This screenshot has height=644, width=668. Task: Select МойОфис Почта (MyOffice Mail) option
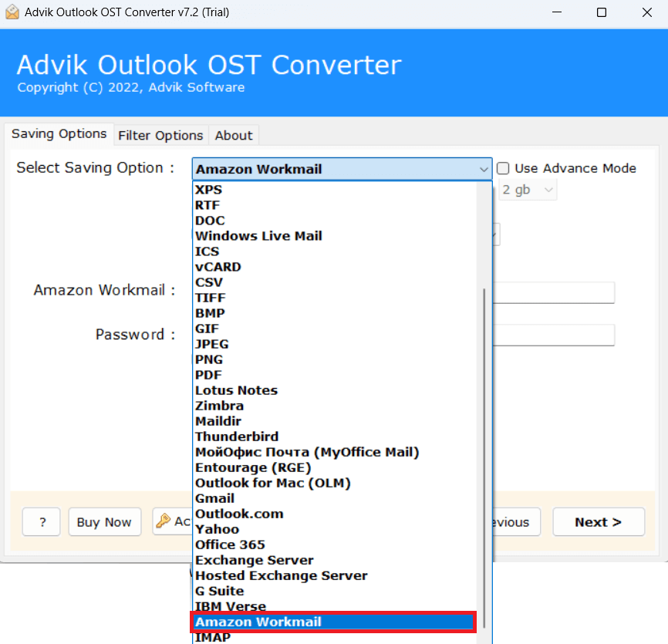(335, 452)
